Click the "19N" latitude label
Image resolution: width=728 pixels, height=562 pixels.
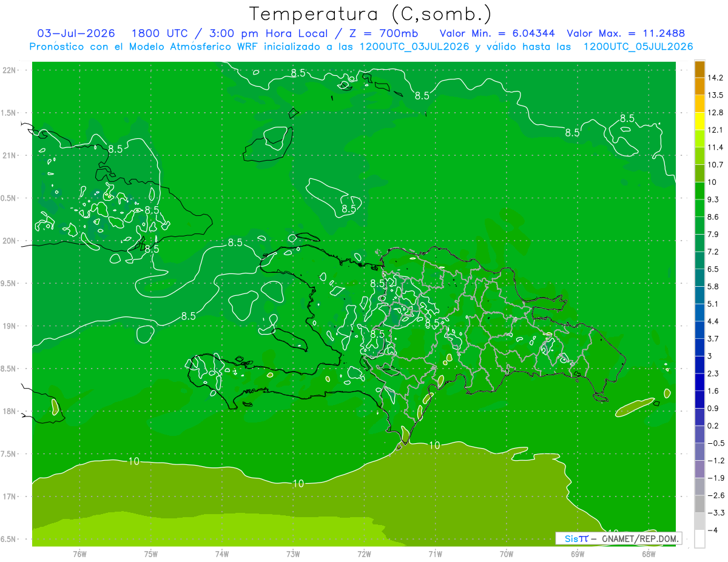tap(9, 326)
